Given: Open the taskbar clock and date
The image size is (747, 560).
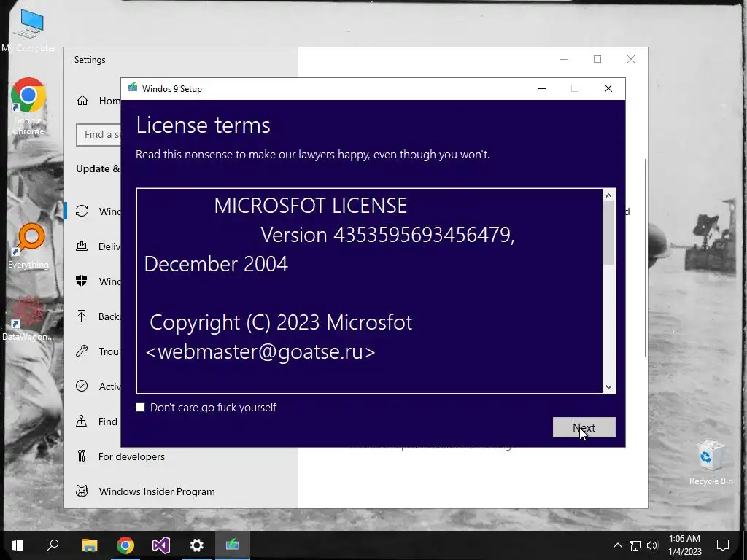Looking at the screenshot, I should click(684, 545).
